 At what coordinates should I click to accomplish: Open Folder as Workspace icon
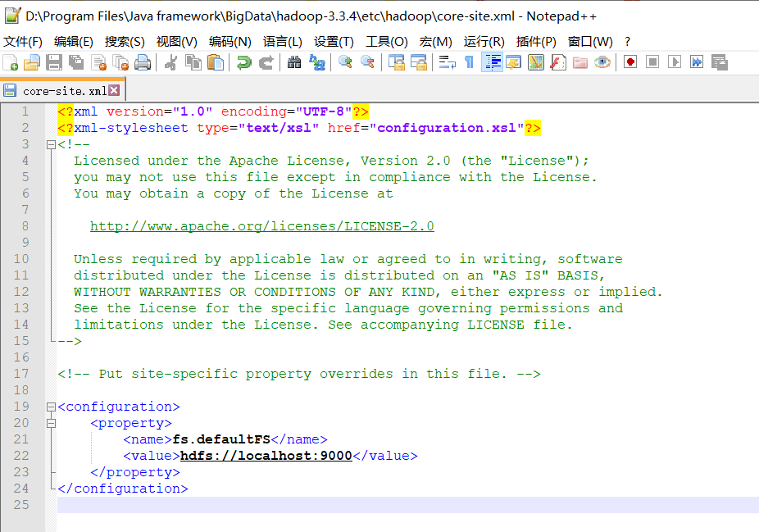[579, 62]
